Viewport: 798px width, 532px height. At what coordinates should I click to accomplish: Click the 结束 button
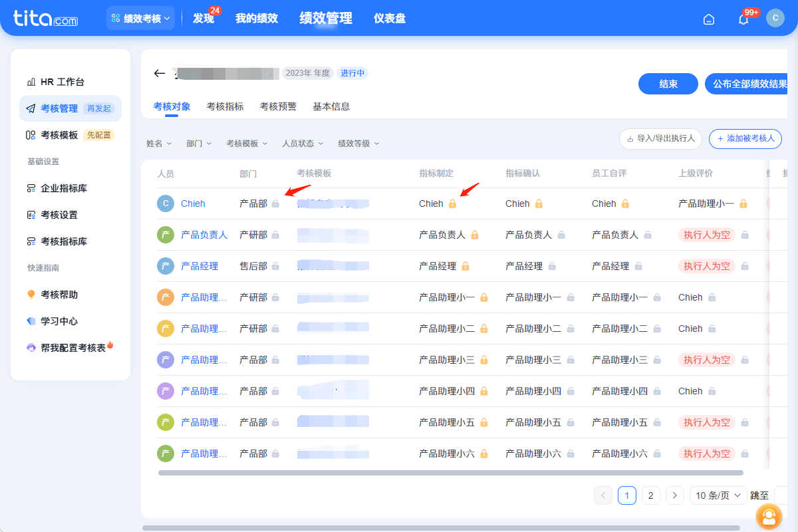pos(668,84)
